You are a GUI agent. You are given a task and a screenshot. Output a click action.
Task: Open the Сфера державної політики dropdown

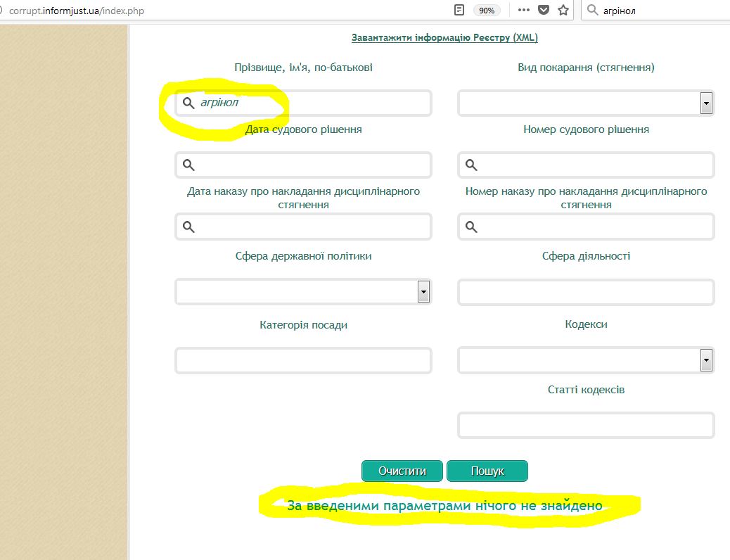423,291
